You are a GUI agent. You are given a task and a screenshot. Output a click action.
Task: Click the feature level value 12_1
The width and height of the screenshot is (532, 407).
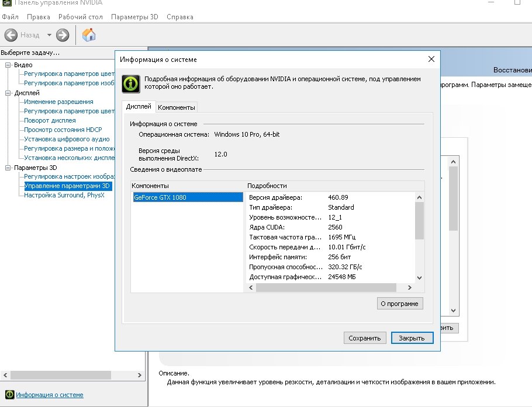click(x=335, y=217)
